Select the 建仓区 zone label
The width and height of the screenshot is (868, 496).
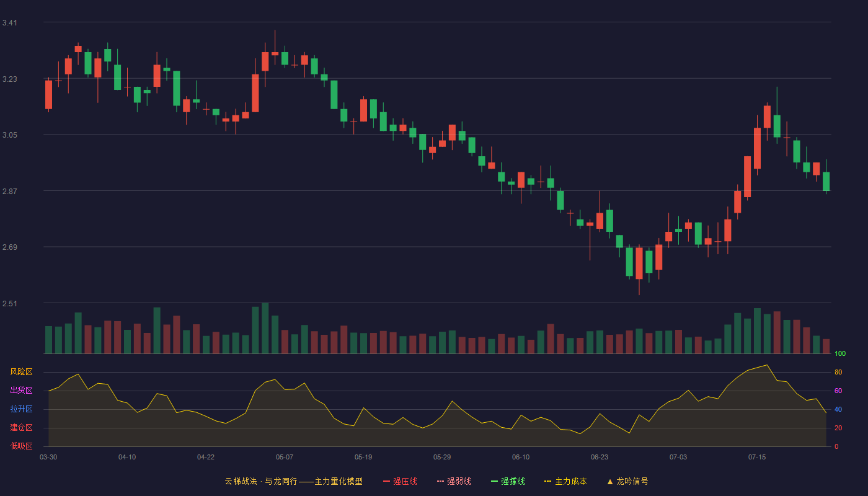click(21, 428)
